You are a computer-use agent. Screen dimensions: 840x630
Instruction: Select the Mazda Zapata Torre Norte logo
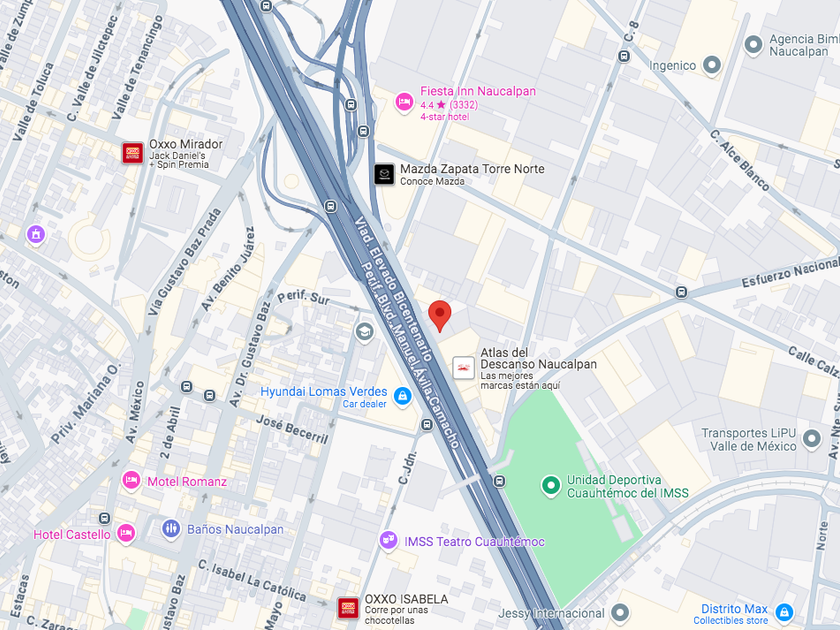[x=384, y=174]
